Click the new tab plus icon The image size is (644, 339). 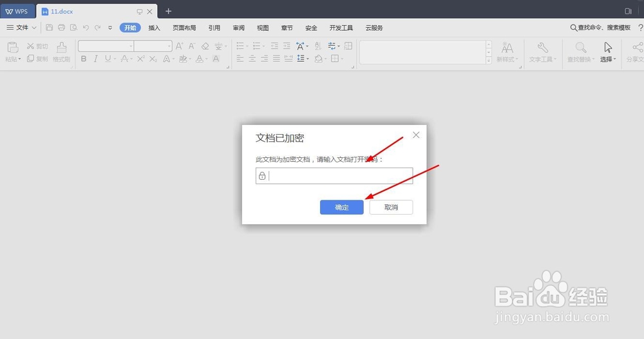(x=168, y=11)
